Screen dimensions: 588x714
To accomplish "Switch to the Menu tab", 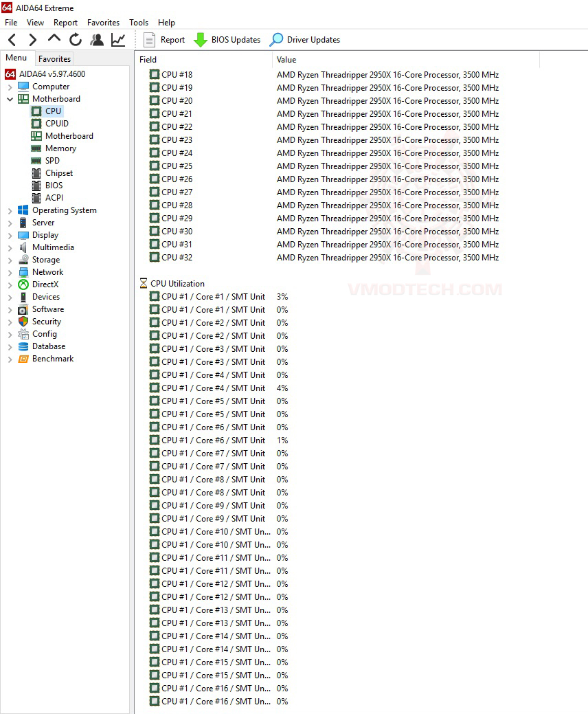I will pos(16,58).
